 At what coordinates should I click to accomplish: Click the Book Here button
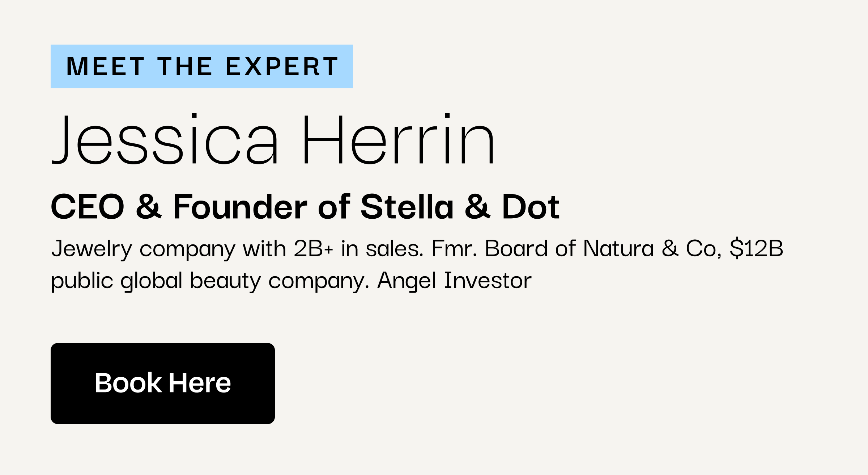[x=163, y=383]
